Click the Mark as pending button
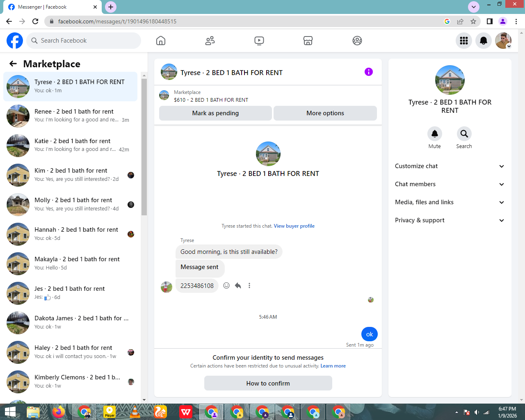This screenshot has height=420, width=525. (x=215, y=113)
